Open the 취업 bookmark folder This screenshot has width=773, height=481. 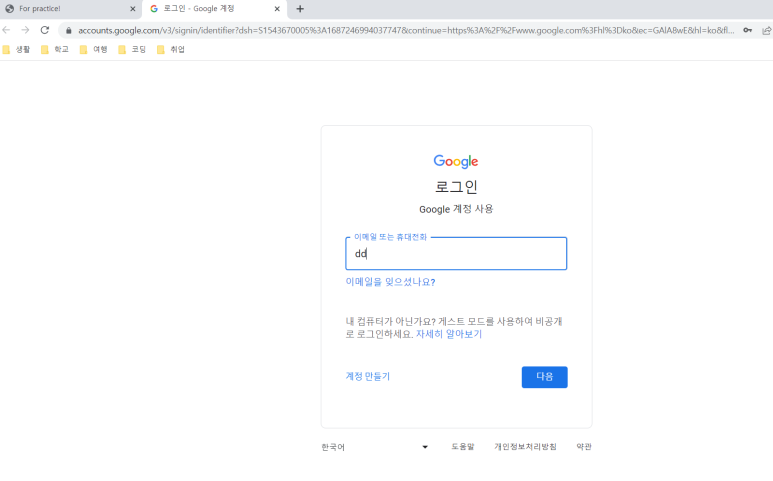[171, 49]
